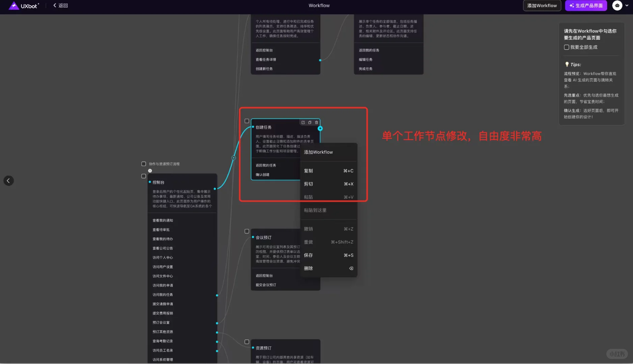Tick the checkbox beside 会议预订 node

[247, 231]
